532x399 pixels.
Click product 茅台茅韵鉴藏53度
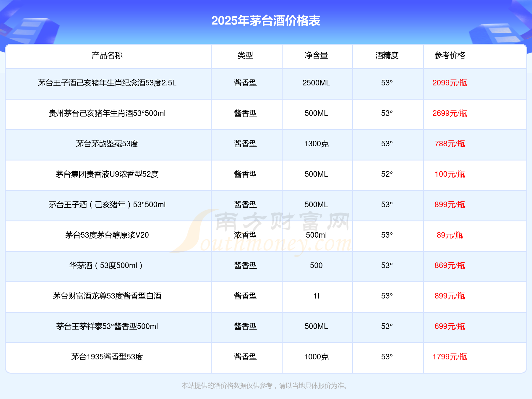[107, 144]
